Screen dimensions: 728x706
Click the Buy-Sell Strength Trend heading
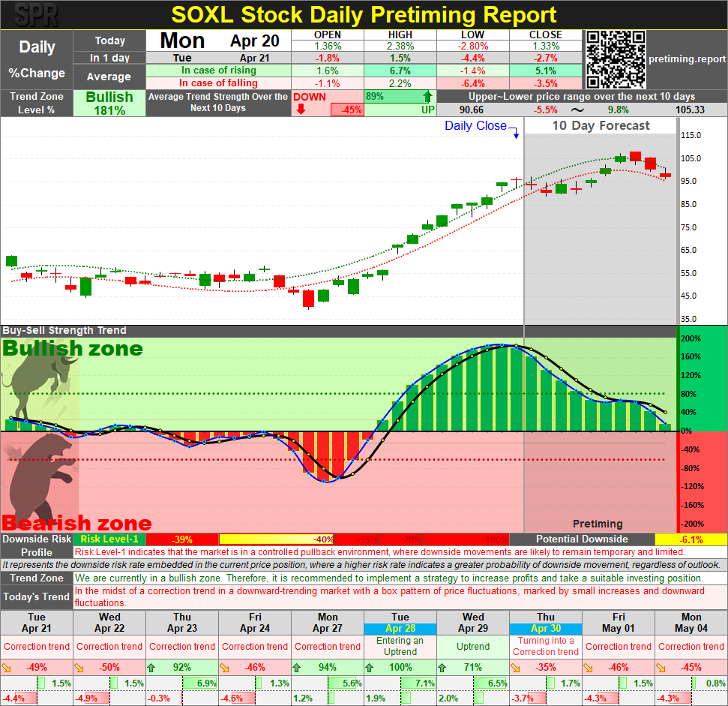[x=64, y=330]
